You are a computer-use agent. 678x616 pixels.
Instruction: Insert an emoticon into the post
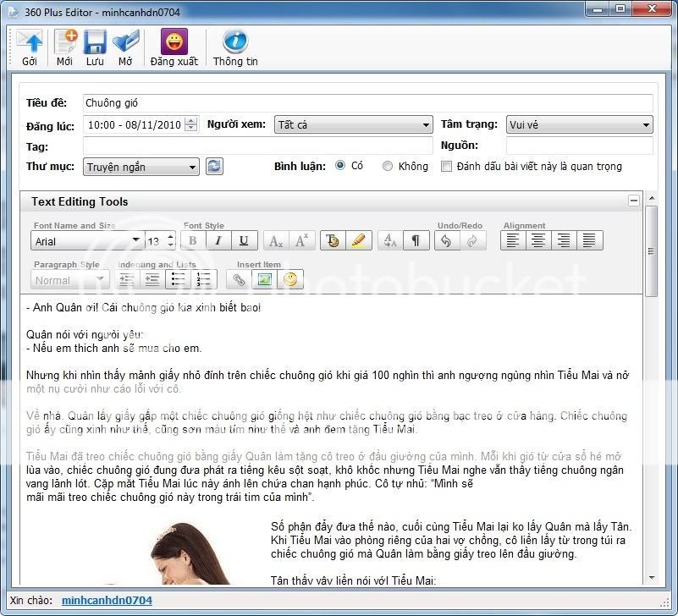[290, 279]
